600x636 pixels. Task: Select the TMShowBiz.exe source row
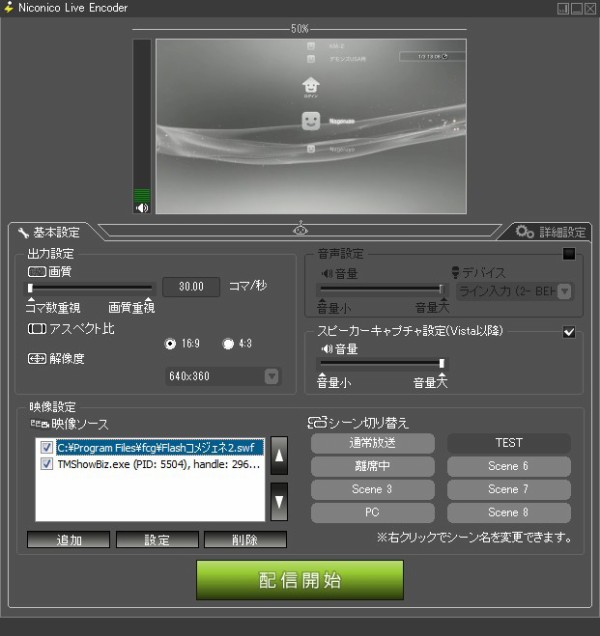tap(159, 464)
